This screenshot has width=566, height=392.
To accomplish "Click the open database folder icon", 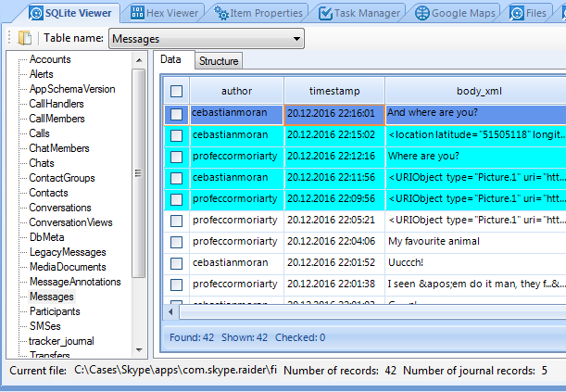I will pyautogui.click(x=25, y=38).
